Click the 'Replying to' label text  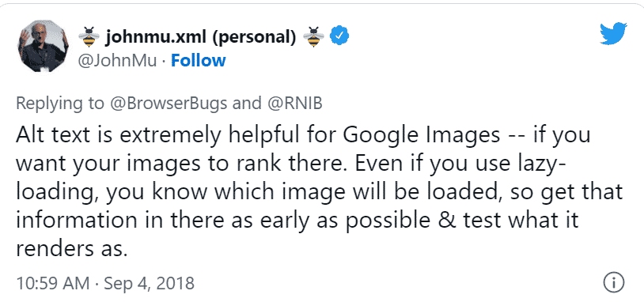pos(60,104)
